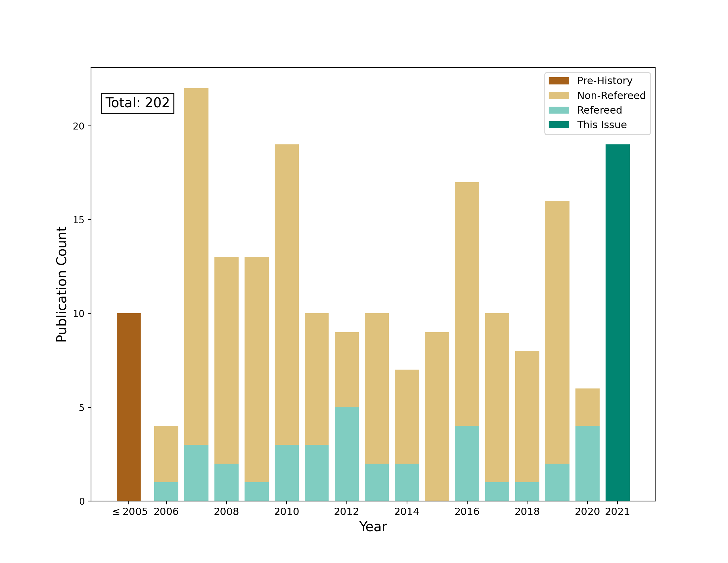Click the '2021' x-axis tick label
This screenshot has width=728, height=563.
tap(617, 511)
